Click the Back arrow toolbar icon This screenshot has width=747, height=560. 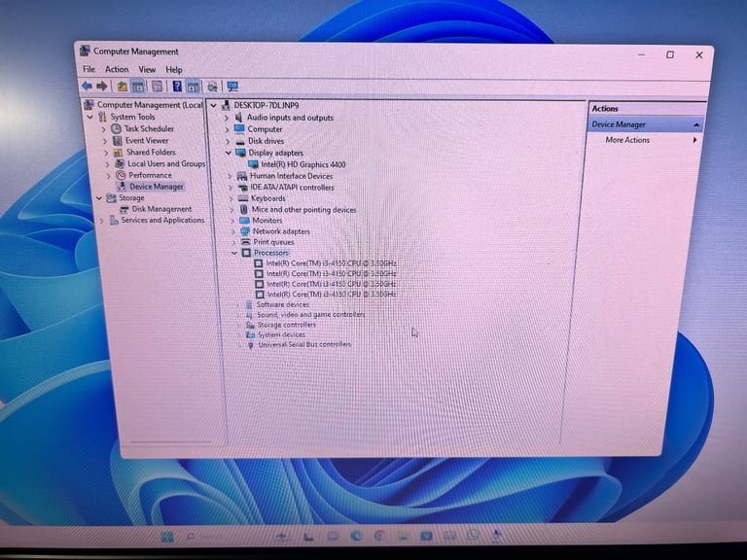[x=87, y=87]
